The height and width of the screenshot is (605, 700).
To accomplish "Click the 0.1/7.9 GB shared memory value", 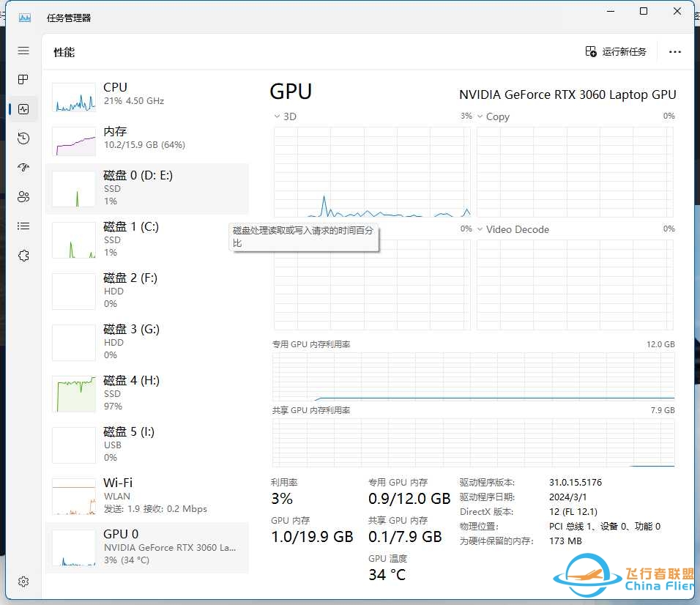I will pos(405,536).
